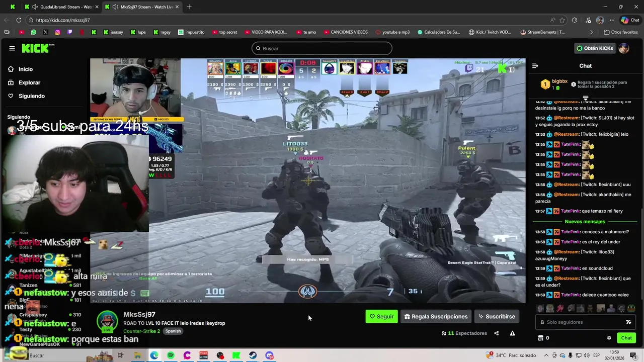Screen dimensions: 644x362
Task: Open the user profile avatar menu
Action: click(x=624, y=48)
